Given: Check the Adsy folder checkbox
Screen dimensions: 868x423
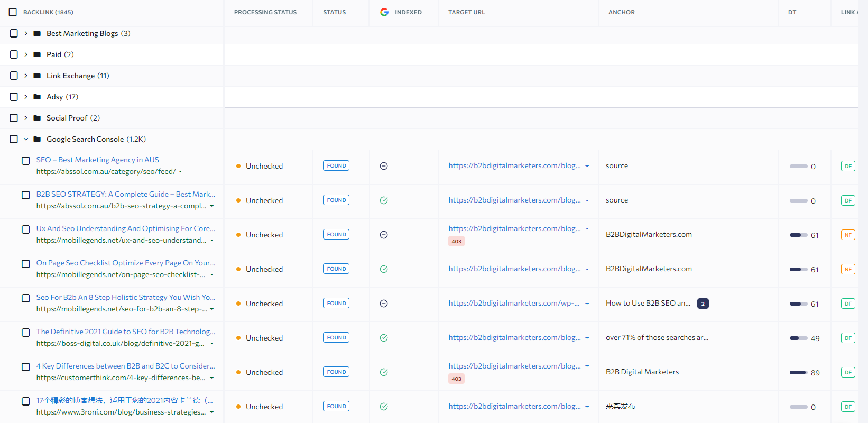Looking at the screenshot, I should click(x=14, y=97).
